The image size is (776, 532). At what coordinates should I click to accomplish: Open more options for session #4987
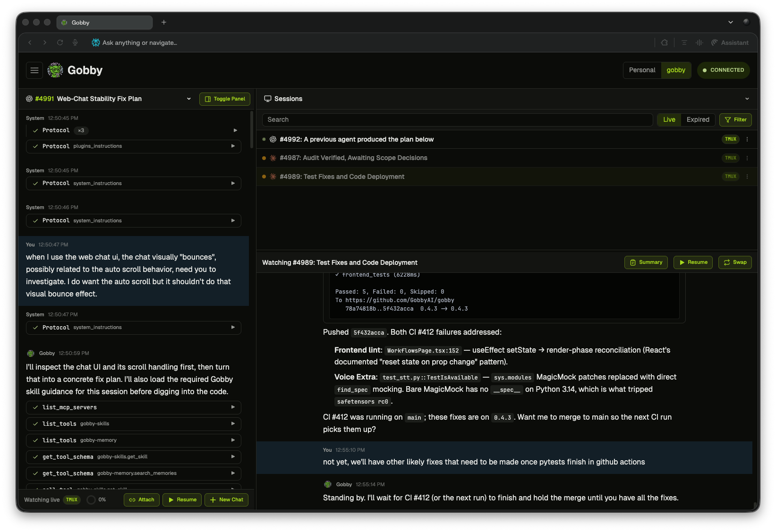click(747, 158)
